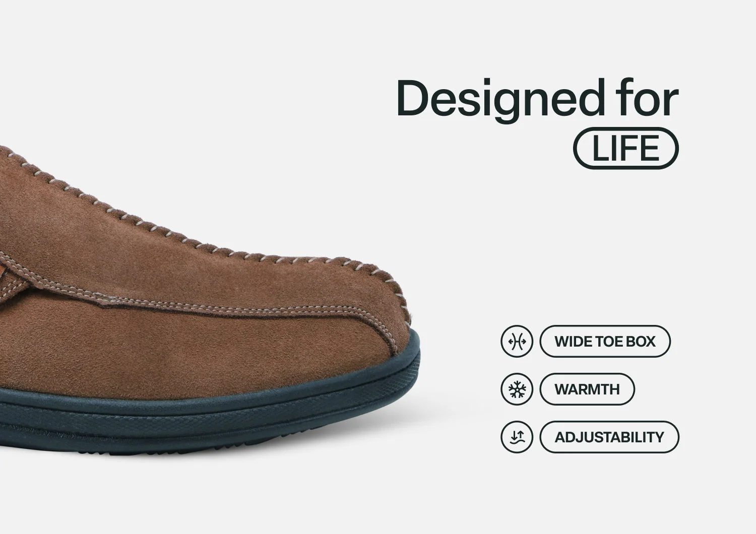Image resolution: width=756 pixels, height=534 pixels.
Task: Click the wide toe box arrows icon
Action: (517, 342)
